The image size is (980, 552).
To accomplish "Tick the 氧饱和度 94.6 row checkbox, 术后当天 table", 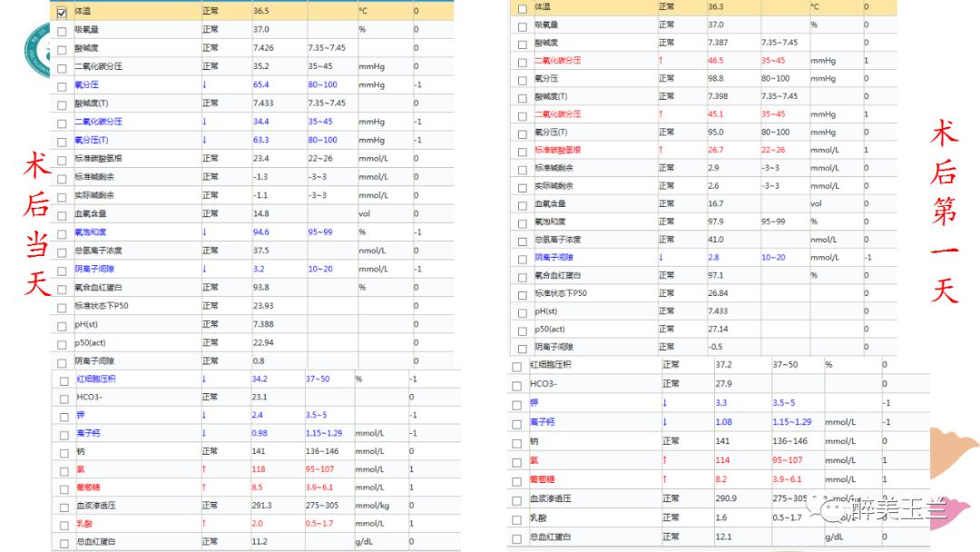I will click(62, 234).
